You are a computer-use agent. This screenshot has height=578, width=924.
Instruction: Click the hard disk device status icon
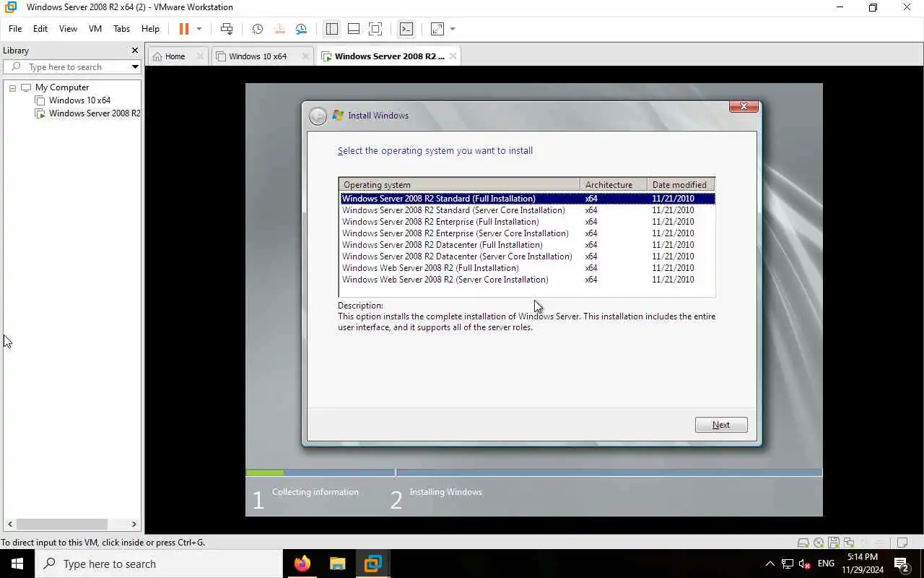(803, 543)
